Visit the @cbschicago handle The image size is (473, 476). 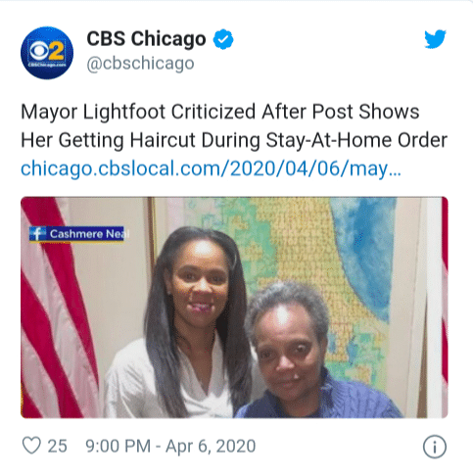pos(140,64)
